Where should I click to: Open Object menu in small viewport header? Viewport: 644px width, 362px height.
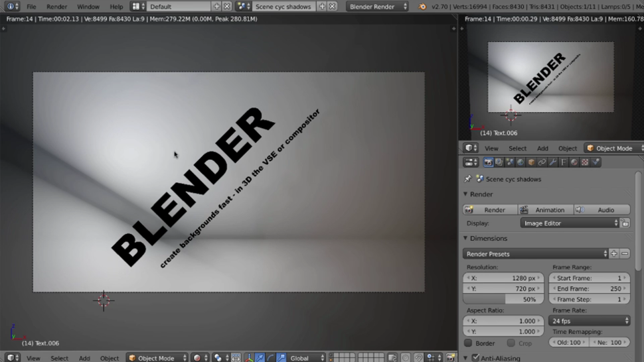coord(567,149)
